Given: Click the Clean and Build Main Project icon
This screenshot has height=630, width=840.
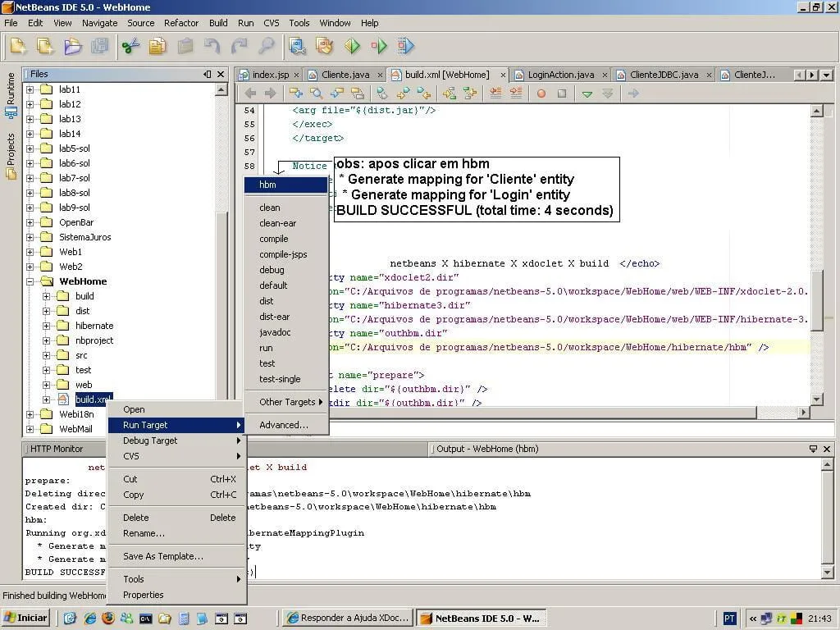Looking at the screenshot, I should point(325,46).
